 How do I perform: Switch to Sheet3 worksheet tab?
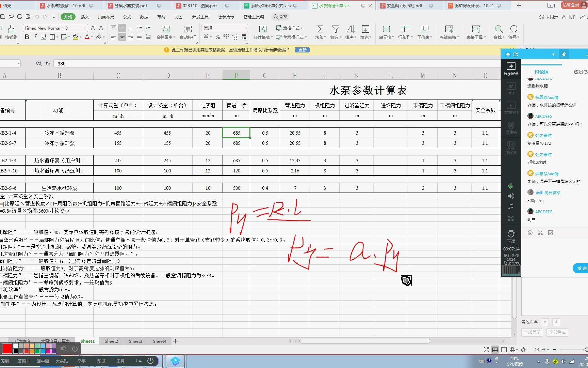pyautogui.click(x=135, y=341)
